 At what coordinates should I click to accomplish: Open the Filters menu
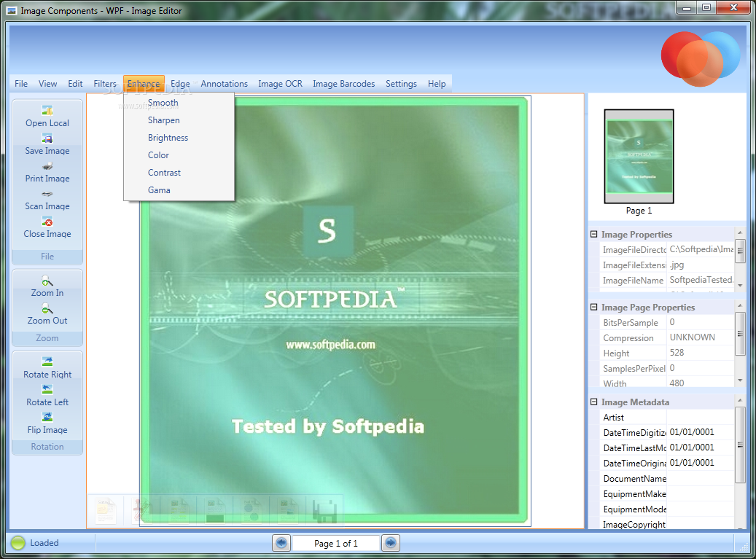[105, 84]
